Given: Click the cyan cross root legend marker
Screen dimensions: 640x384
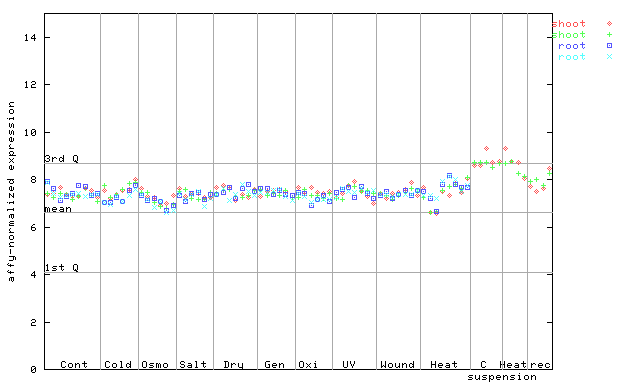Looking at the screenshot, I should point(609,57).
